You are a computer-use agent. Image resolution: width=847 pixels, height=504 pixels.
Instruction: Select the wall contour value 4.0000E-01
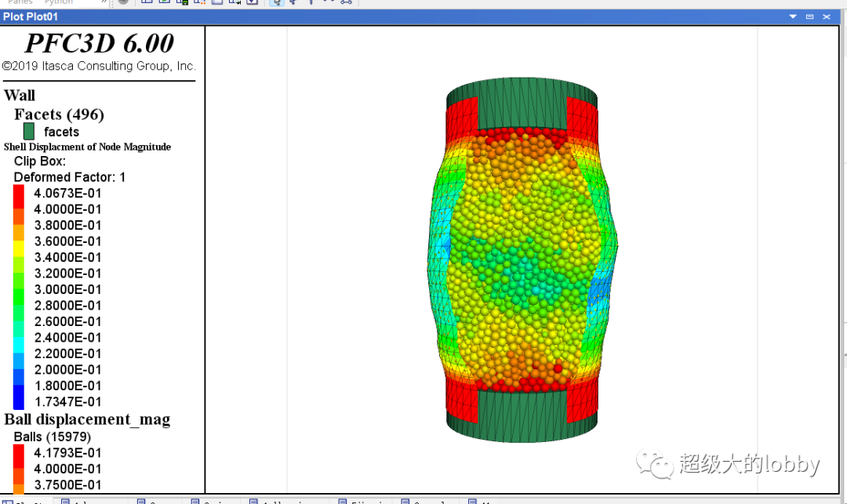point(67,209)
